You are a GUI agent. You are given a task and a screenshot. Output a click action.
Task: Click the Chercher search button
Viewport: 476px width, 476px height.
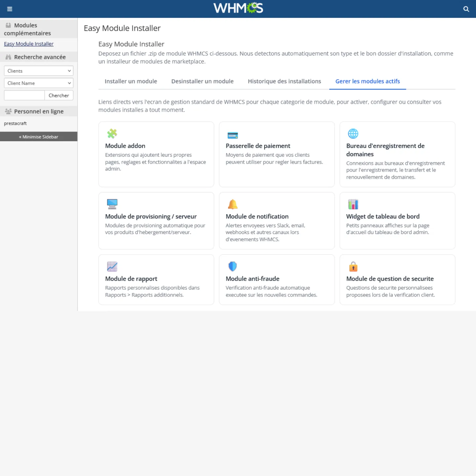[x=59, y=95]
